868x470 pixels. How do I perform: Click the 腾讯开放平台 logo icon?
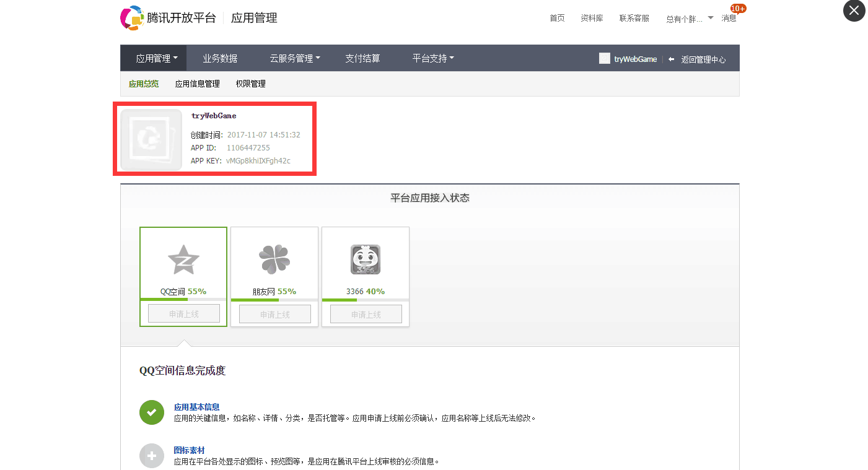point(130,17)
